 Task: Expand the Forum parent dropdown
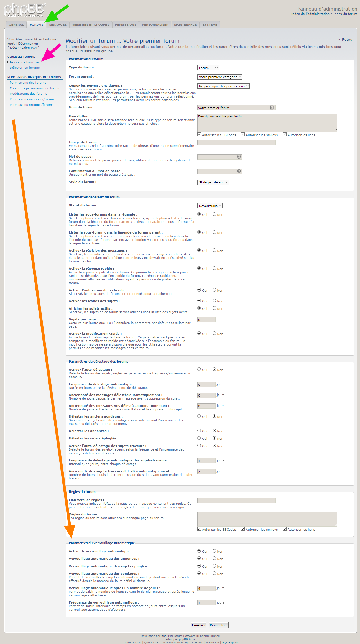tap(220, 77)
